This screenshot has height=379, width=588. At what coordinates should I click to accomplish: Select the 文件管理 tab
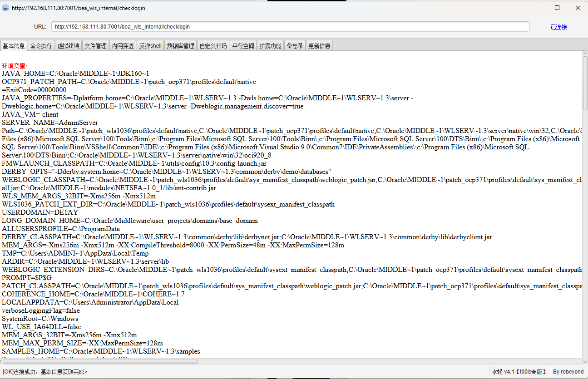point(96,46)
